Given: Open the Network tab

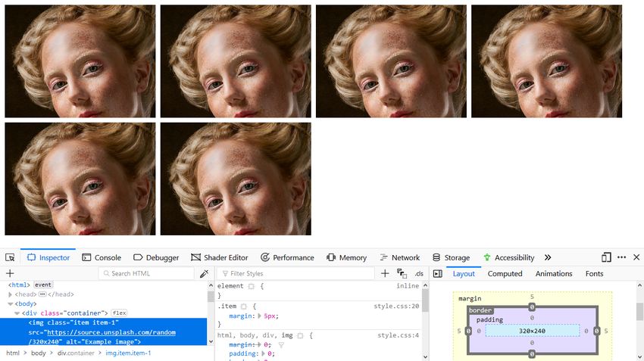Looking at the screenshot, I should (x=399, y=257).
